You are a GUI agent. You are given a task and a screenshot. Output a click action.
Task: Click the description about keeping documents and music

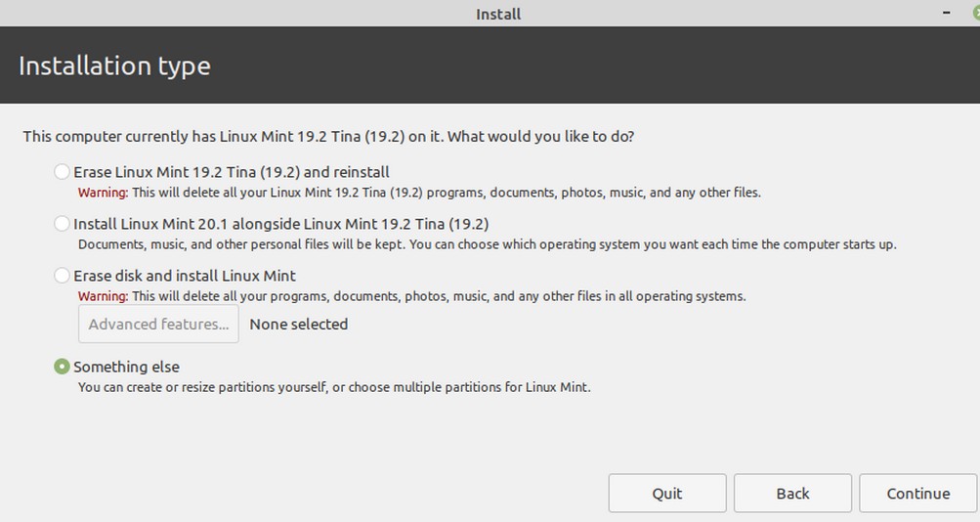point(487,244)
